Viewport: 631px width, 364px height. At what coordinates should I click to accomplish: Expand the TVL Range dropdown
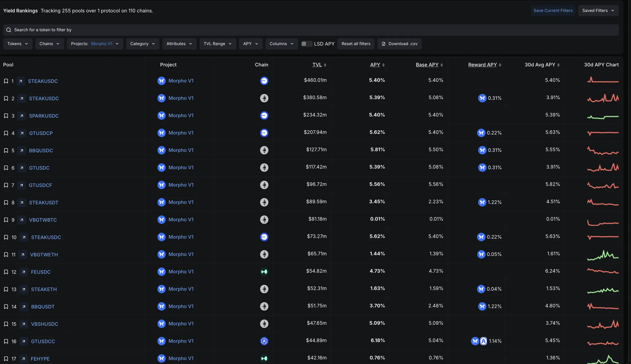click(217, 44)
